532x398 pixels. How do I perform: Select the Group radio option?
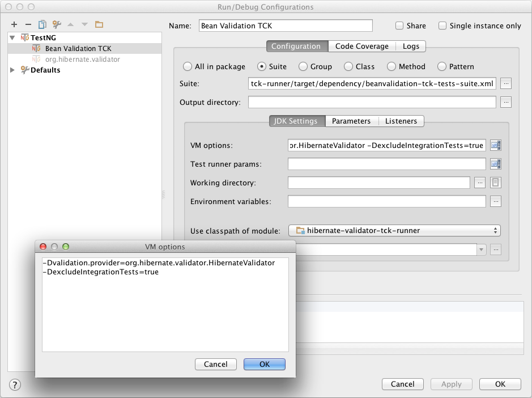tap(303, 66)
